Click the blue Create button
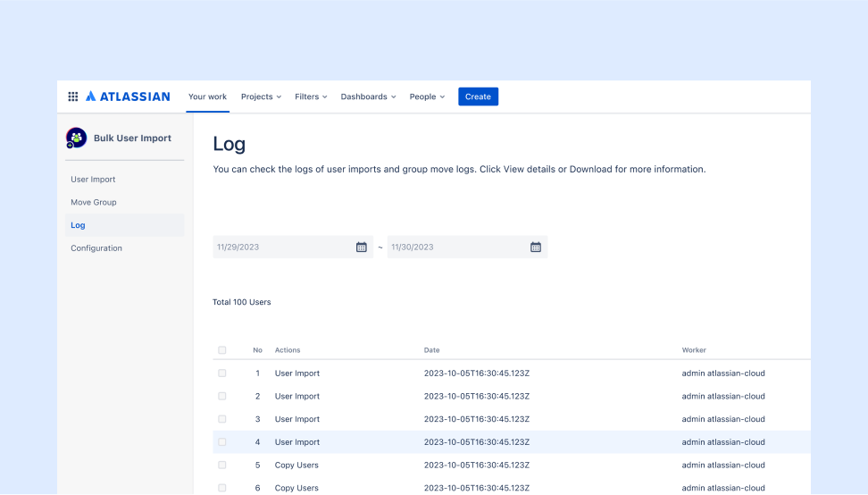 [x=479, y=96]
